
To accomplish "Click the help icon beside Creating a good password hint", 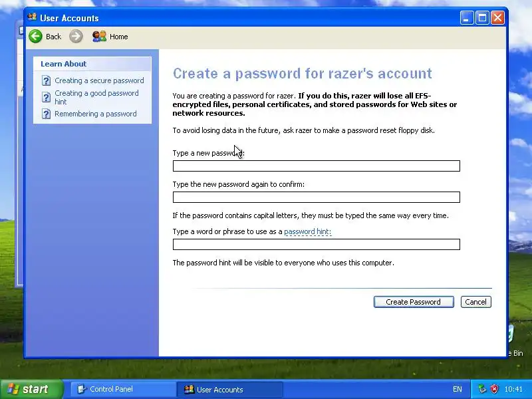I will coord(46,97).
